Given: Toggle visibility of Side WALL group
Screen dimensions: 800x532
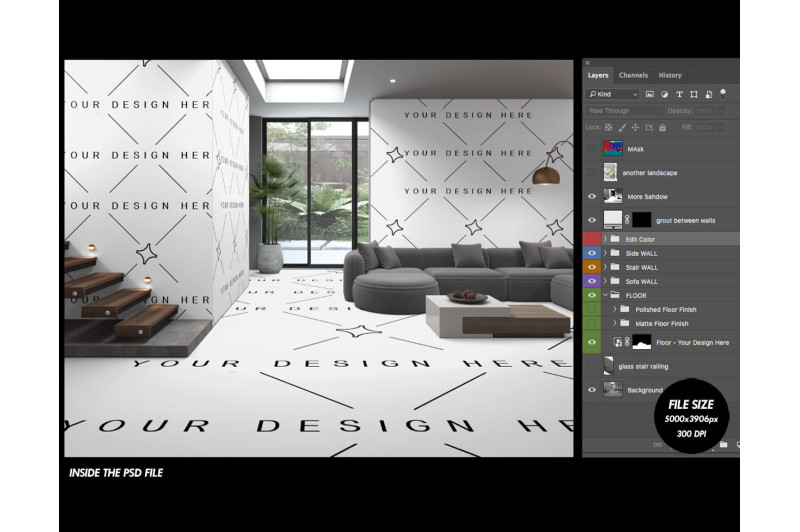Looking at the screenshot, I should click(x=592, y=253).
